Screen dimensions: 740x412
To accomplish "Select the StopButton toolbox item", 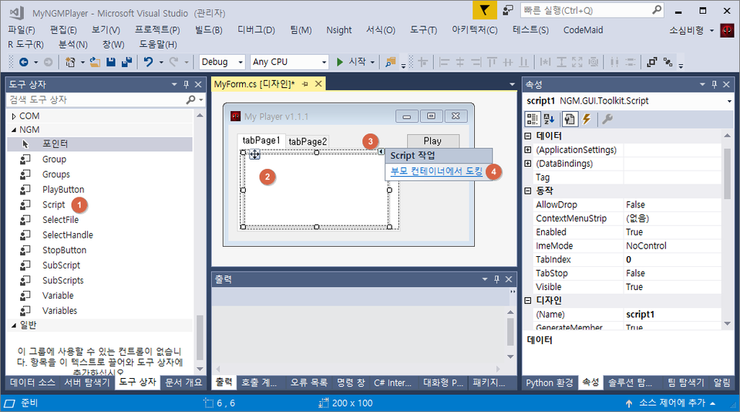I will coord(64,250).
